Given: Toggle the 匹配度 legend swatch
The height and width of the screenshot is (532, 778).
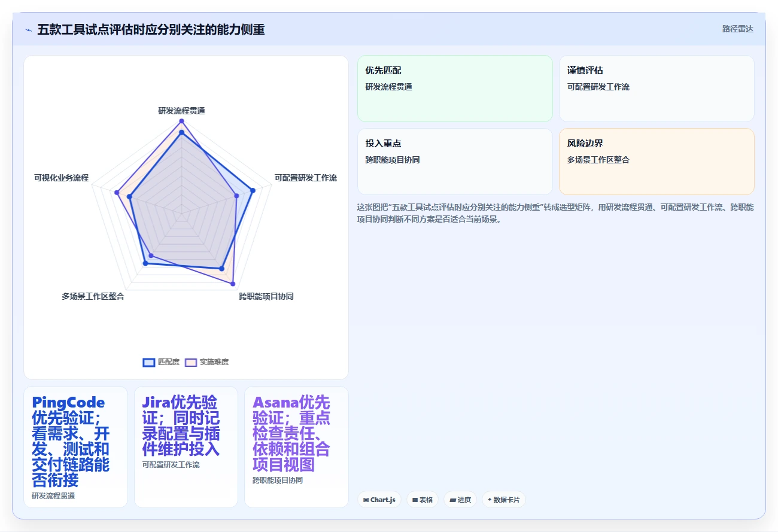Looking at the screenshot, I should pos(148,362).
